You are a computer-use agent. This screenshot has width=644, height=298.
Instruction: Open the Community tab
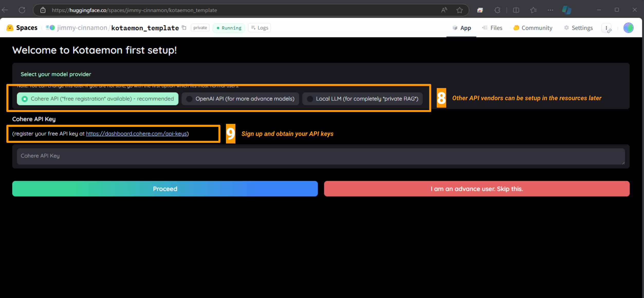(533, 28)
